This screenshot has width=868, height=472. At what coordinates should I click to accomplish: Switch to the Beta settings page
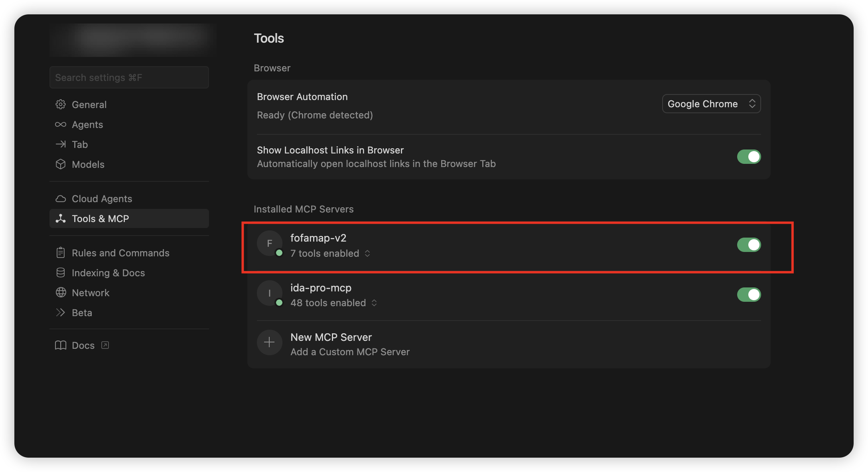pyautogui.click(x=82, y=313)
